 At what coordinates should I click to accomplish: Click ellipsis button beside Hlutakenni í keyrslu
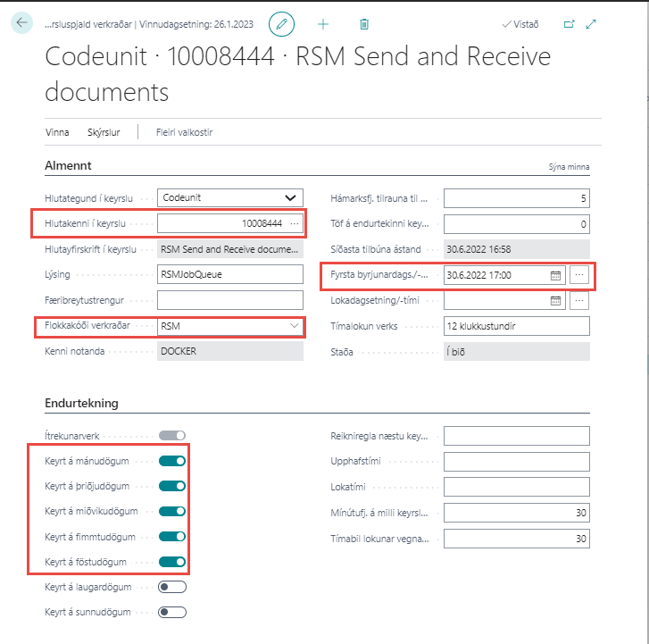coord(295,223)
